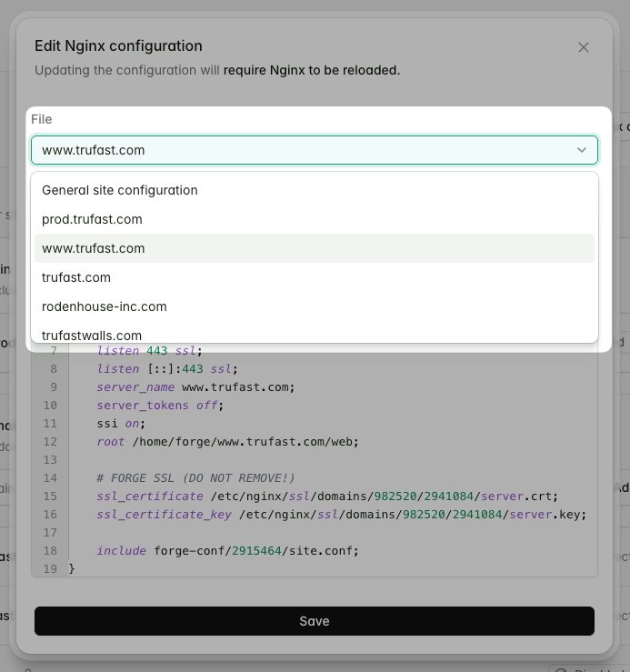Click the ssi on line

121,424
